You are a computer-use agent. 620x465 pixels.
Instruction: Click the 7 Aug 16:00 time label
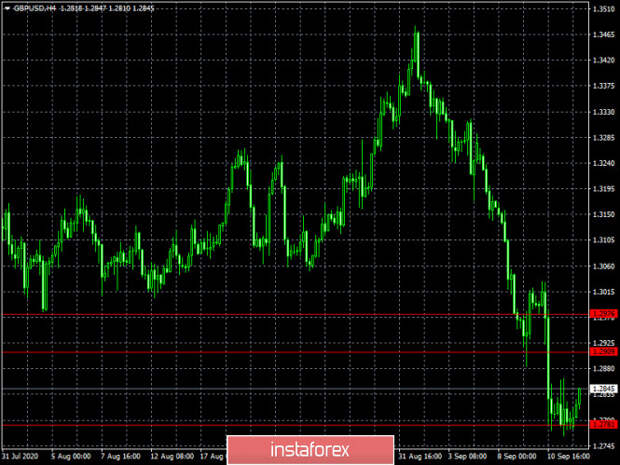[121, 456]
